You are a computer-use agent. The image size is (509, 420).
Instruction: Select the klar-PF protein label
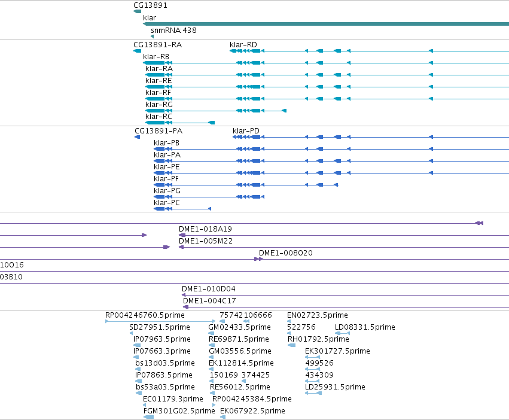pos(166,179)
